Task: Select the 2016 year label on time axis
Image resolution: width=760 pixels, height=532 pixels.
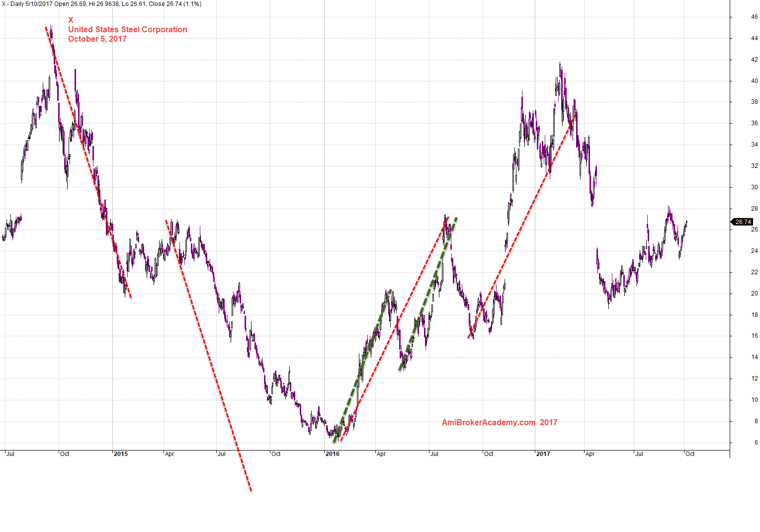Action: click(x=333, y=454)
